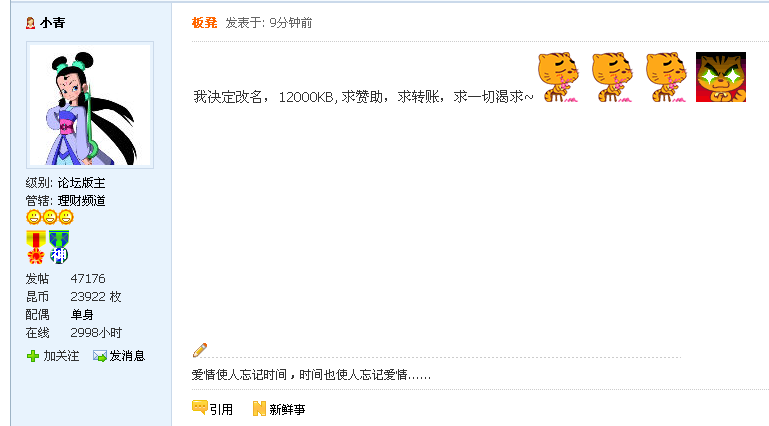Click the first orange tiger emoticon
This screenshot has width=769, height=426.
[559, 77]
